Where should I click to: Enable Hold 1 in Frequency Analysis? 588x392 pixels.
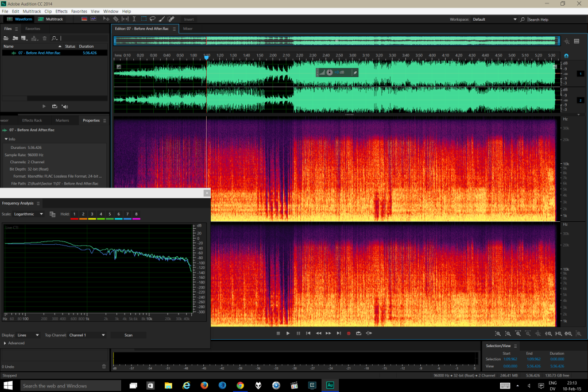(74, 214)
